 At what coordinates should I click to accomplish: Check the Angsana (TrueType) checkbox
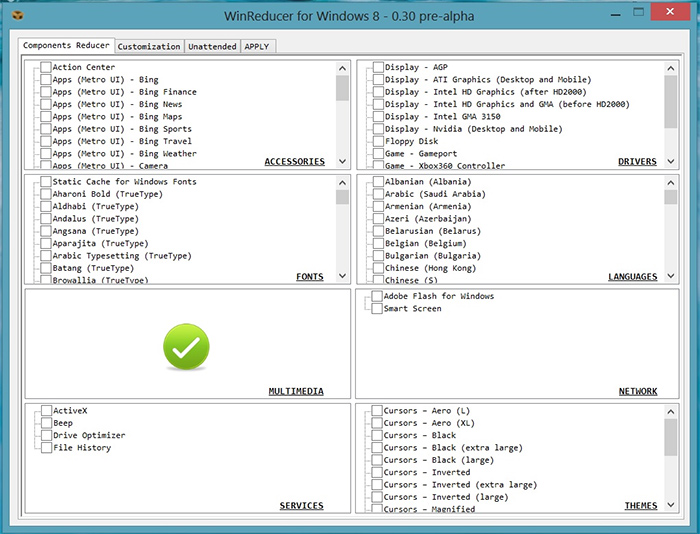click(x=46, y=231)
